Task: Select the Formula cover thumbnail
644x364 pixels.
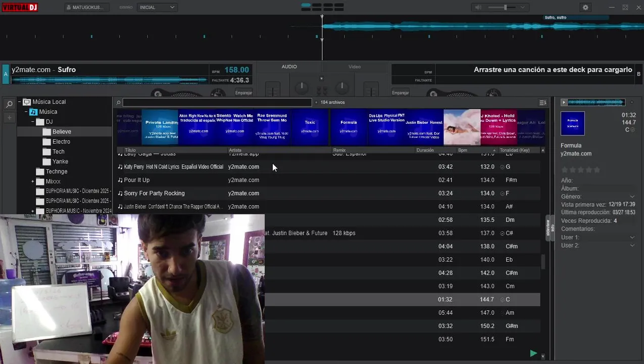Action: (x=349, y=127)
